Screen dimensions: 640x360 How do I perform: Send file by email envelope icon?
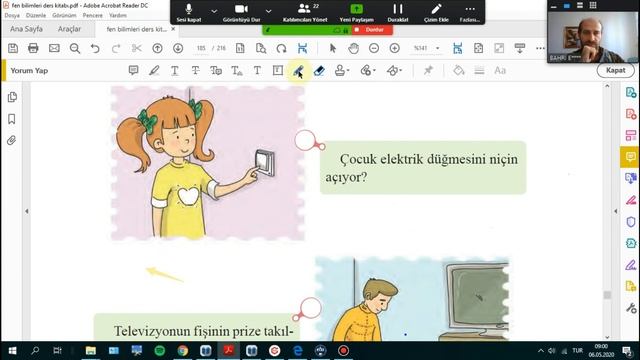click(54, 48)
